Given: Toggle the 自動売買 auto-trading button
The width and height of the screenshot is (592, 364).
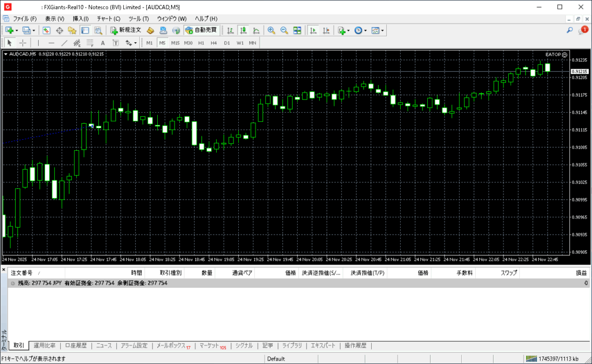Looking at the screenshot, I should point(201,30).
